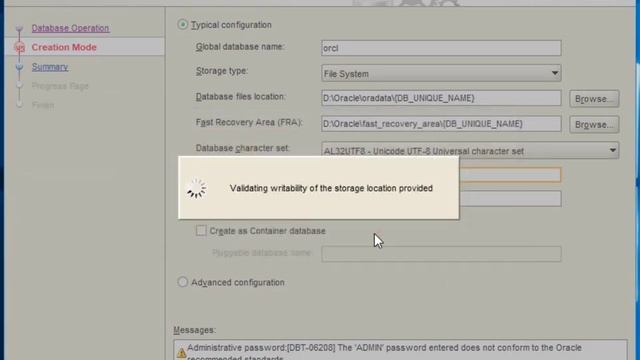640x360 pixels.
Task: Browse for Database files location
Action: click(x=594, y=99)
